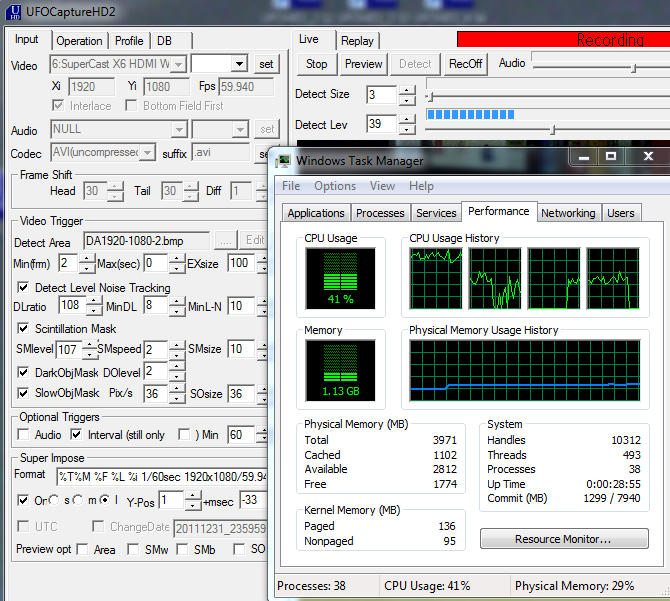Click the Task Manager title bar icon
The width and height of the screenshot is (670, 601).
[x=284, y=161]
